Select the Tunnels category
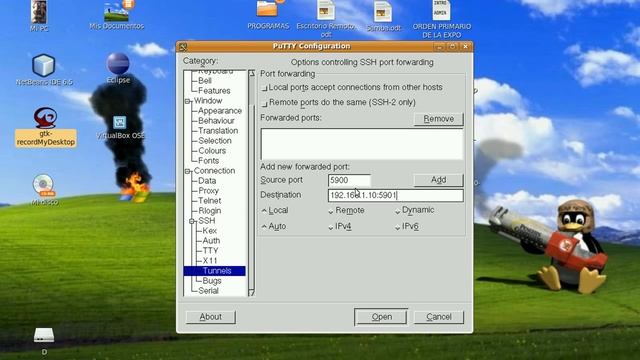 (215, 271)
